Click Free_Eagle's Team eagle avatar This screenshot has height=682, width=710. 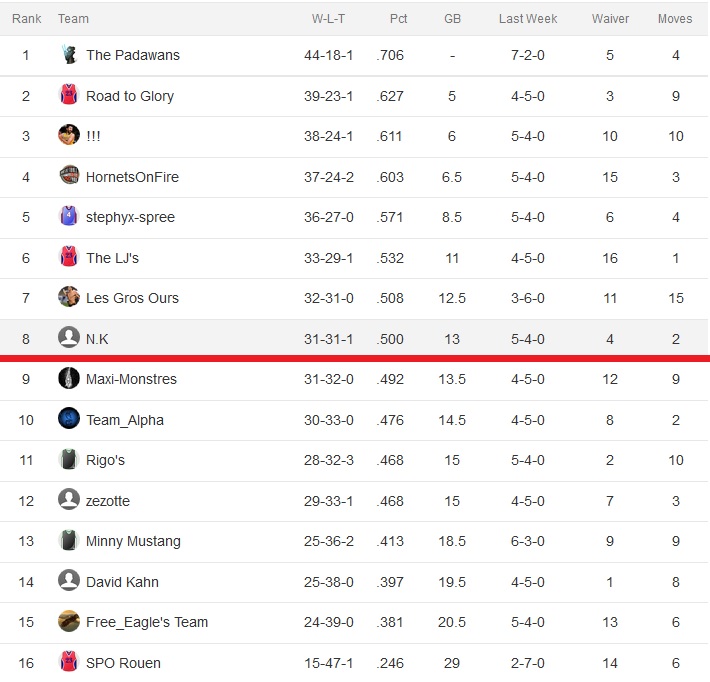click(x=69, y=622)
